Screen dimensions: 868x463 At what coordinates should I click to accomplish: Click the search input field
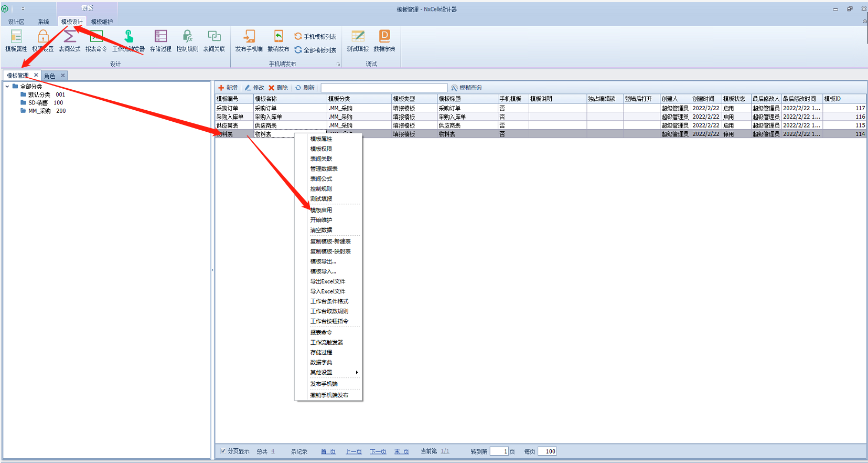click(384, 88)
